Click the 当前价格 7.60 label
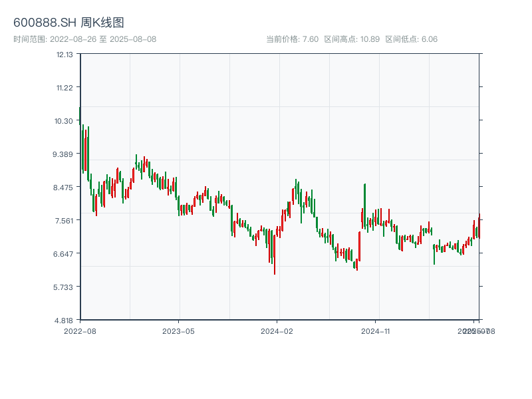The height and width of the screenshot is (399, 532). tap(292, 39)
